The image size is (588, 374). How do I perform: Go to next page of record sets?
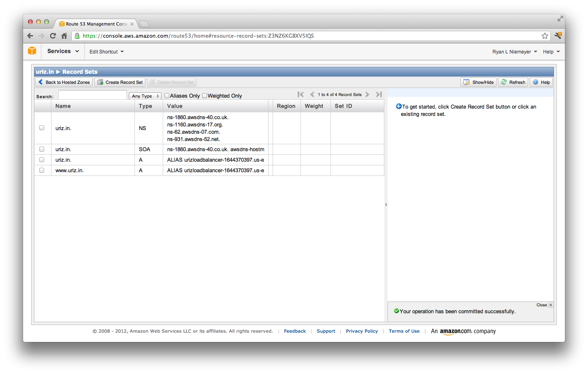[x=367, y=94]
